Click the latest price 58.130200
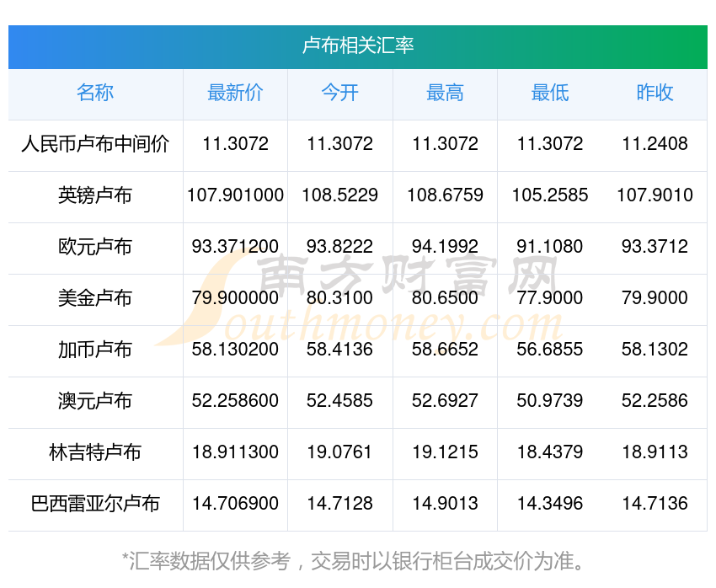 coord(235,350)
